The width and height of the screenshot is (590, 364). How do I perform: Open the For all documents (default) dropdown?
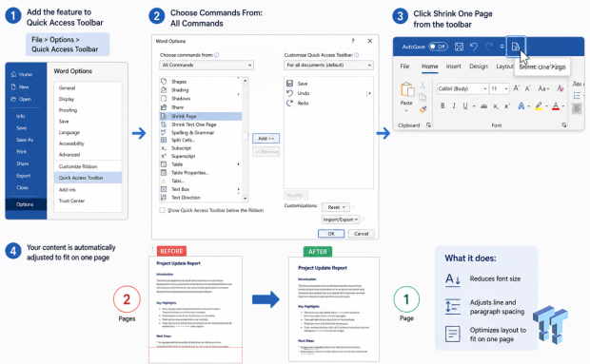(x=328, y=65)
